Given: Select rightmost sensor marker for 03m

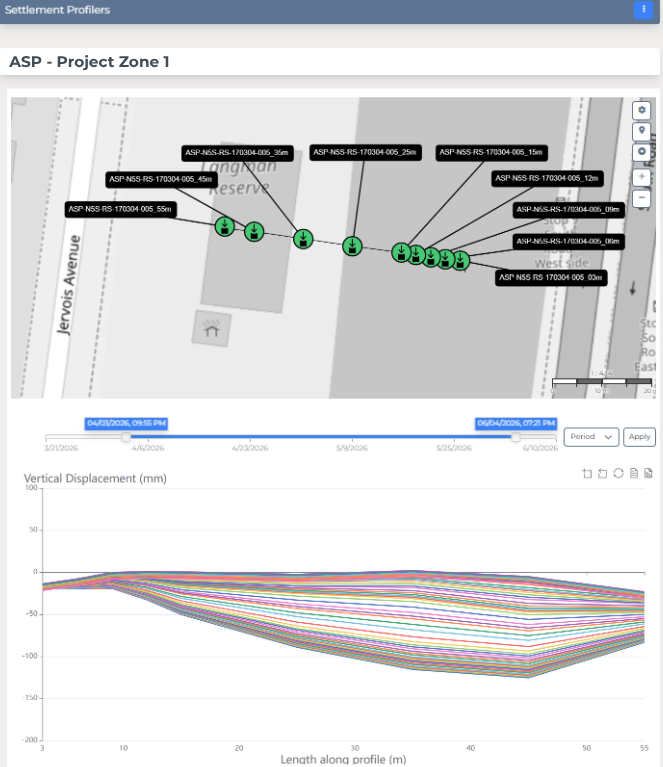Looking at the screenshot, I should point(460,261).
